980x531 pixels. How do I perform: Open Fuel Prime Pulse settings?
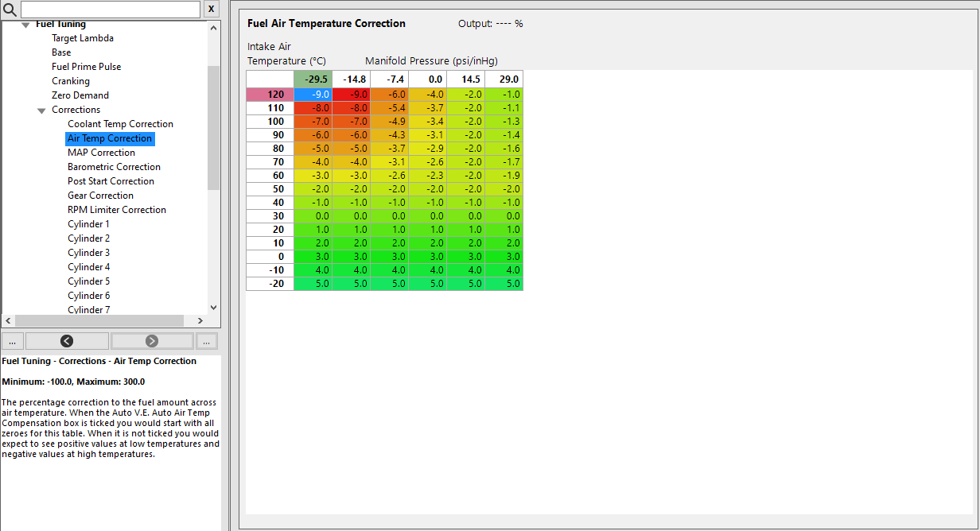[87, 67]
